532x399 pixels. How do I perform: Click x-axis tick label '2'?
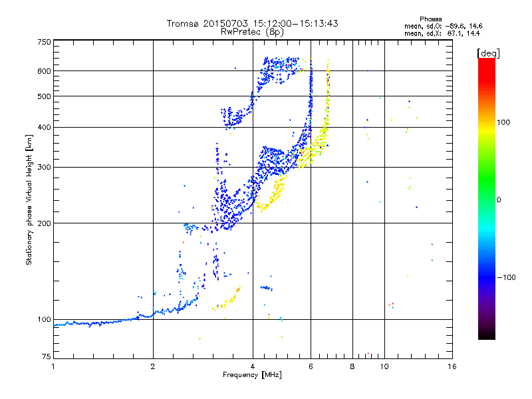pyautogui.click(x=153, y=366)
